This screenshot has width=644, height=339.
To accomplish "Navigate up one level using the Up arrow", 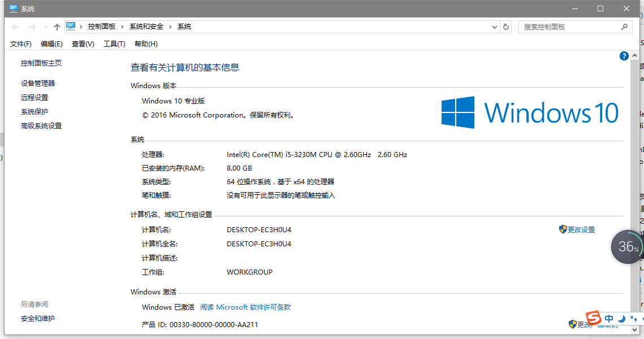I will click(x=57, y=27).
